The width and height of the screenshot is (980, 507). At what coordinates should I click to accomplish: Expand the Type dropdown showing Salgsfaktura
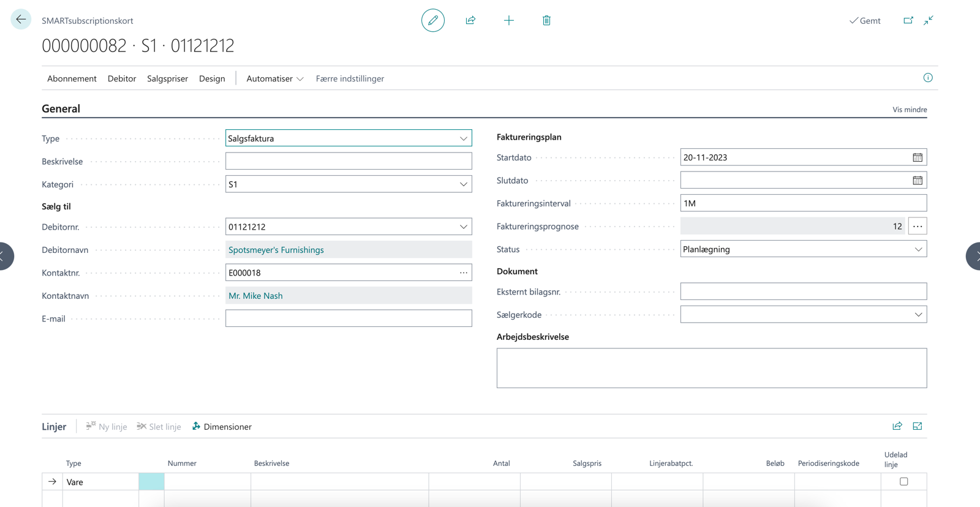point(463,138)
